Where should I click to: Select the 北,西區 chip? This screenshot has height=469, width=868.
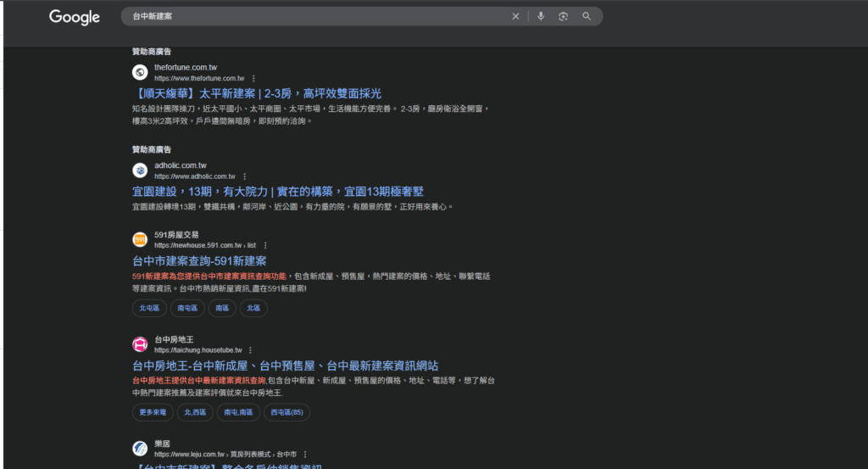point(196,412)
